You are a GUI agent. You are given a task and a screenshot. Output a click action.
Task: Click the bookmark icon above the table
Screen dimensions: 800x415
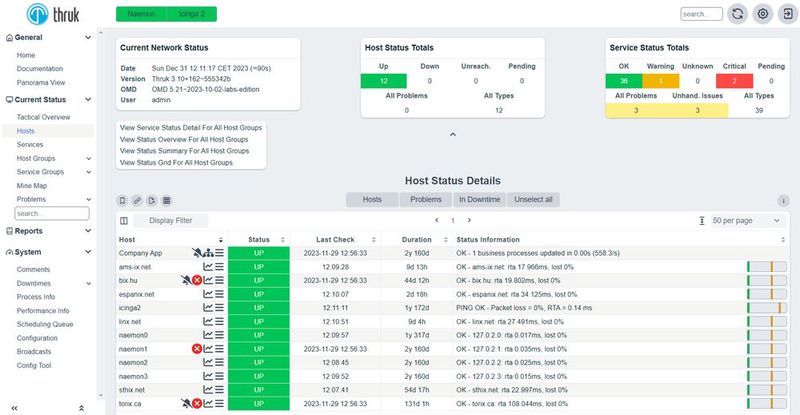(x=122, y=201)
